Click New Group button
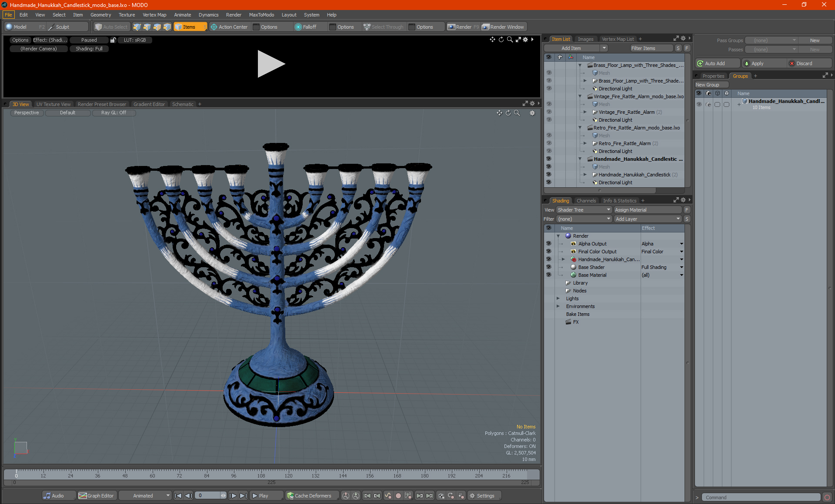Image resolution: width=835 pixels, height=504 pixels. pyautogui.click(x=711, y=85)
